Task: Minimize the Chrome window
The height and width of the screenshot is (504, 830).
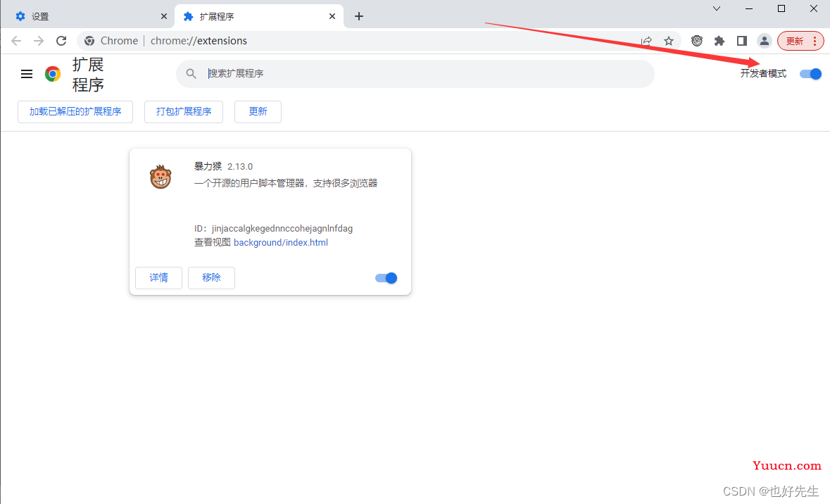Action: click(748, 8)
